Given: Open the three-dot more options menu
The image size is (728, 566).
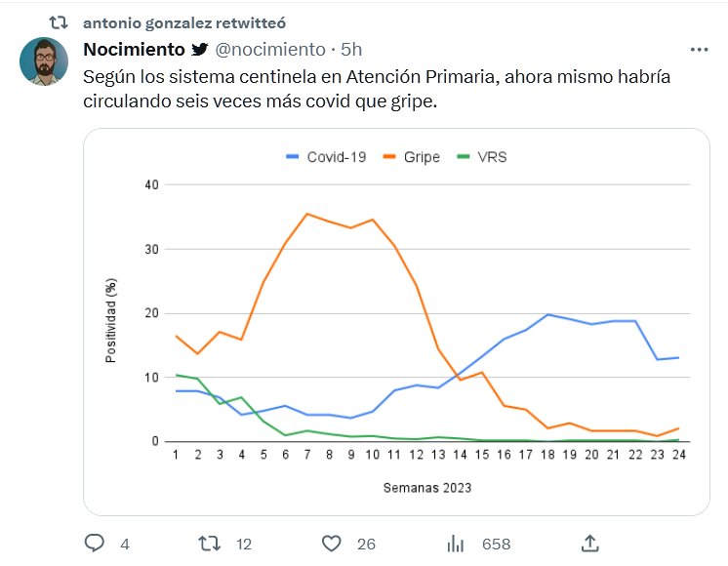Looking at the screenshot, I should coord(699,50).
